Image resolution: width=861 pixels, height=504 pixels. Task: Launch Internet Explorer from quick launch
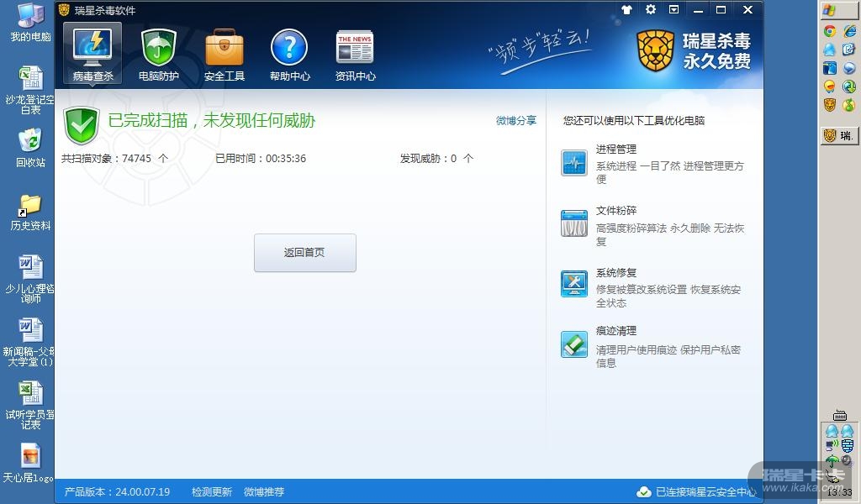[x=849, y=31]
